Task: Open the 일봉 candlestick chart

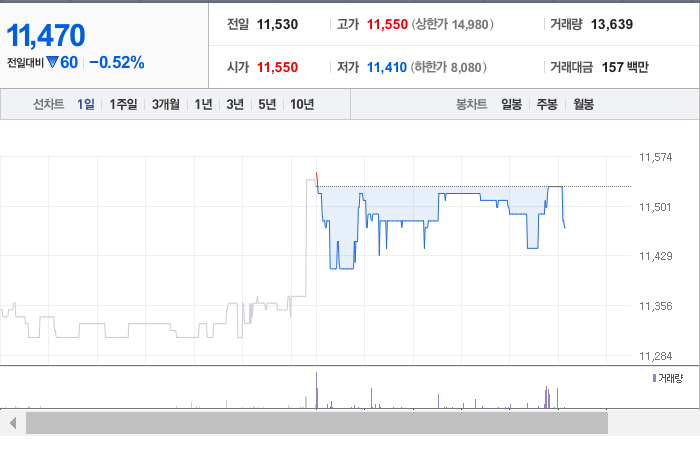Action: click(511, 104)
